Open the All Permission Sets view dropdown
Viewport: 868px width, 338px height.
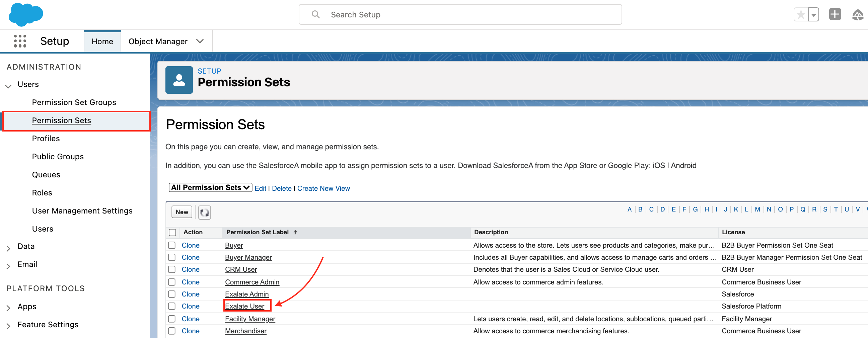211,187
